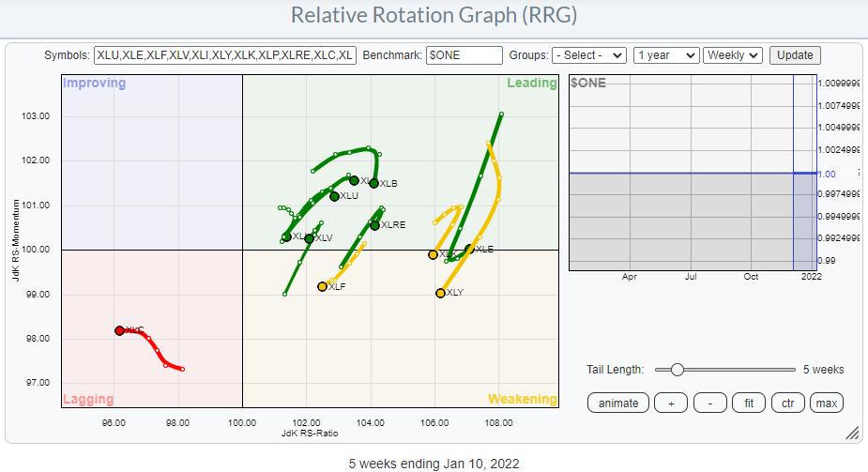Click the Update button
The height and width of the screenshot is (472, 868).
coord(794,55)
